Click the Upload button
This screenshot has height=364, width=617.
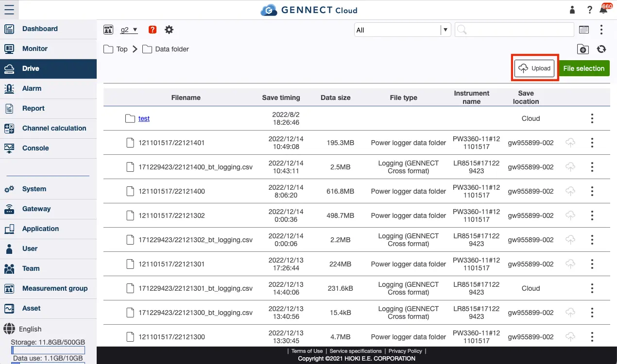534,68
